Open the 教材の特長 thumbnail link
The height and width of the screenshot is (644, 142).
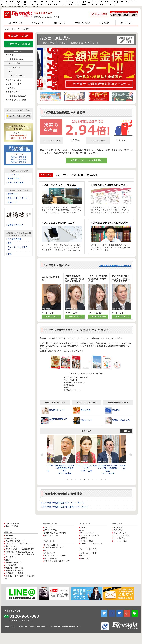[82, 410]
